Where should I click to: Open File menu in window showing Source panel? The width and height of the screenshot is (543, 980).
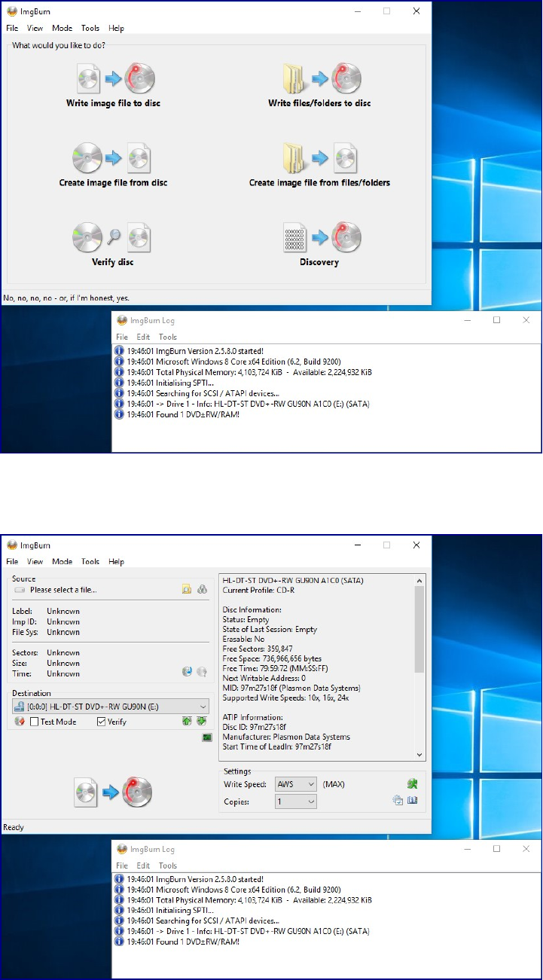[12, 561]
